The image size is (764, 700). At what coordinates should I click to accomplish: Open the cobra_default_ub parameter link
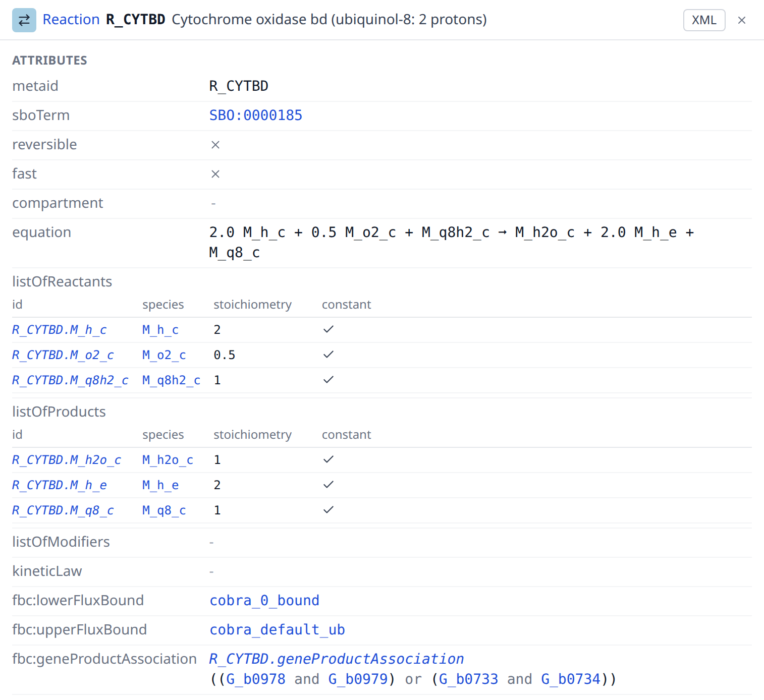tap(277, 630)
